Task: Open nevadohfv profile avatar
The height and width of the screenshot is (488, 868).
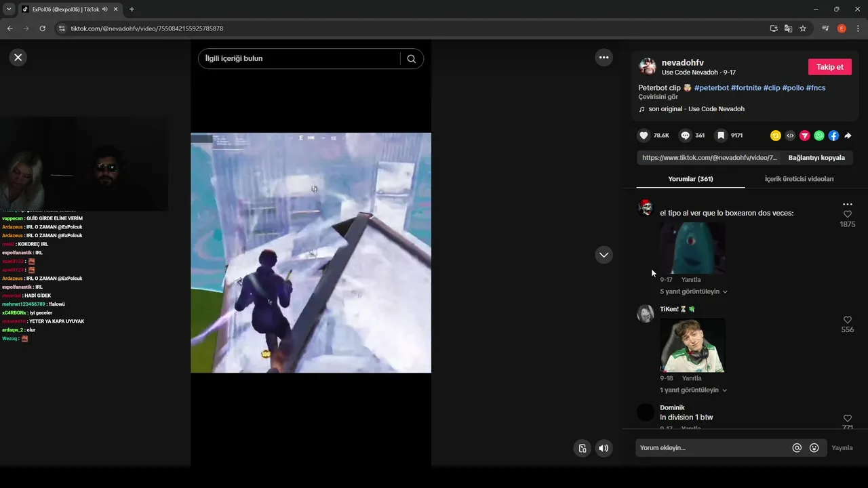Action: click(x=648, y=66)
